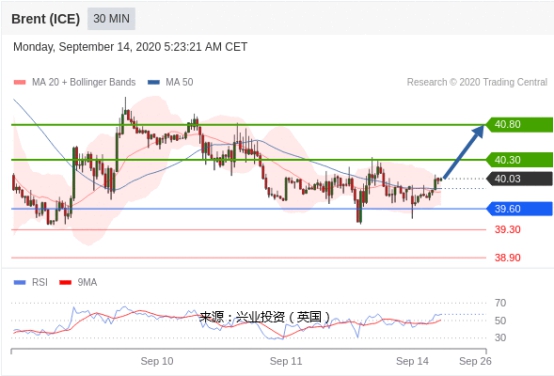Click the 'MA 20 + Bollinger Bands' legend label
This screenshot has width=554, height=376.
click(84, 82)
